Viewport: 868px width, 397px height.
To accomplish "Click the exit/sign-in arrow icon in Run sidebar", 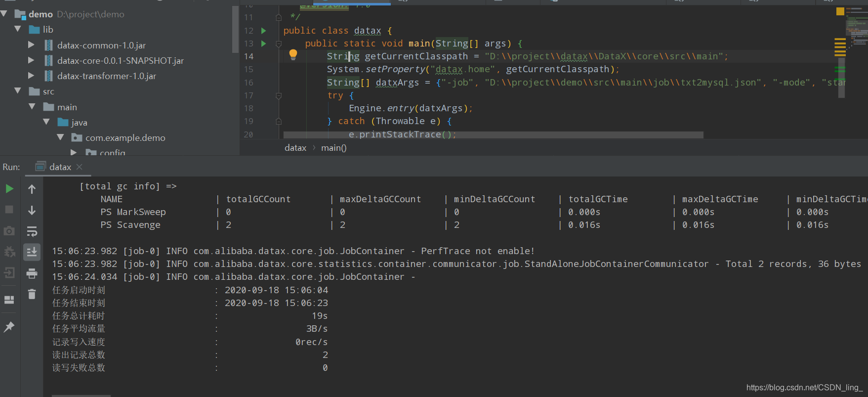I will tap(9, 272).
